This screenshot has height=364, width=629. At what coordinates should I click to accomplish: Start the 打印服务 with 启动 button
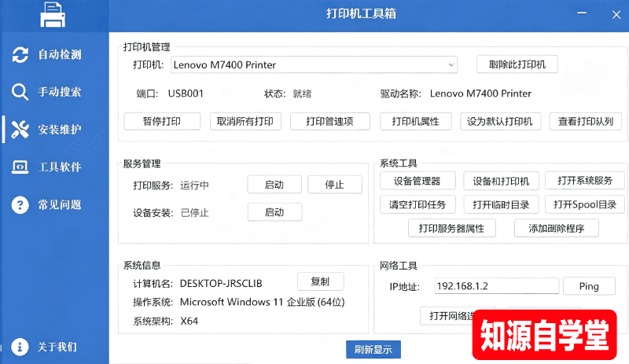point(274,185)
